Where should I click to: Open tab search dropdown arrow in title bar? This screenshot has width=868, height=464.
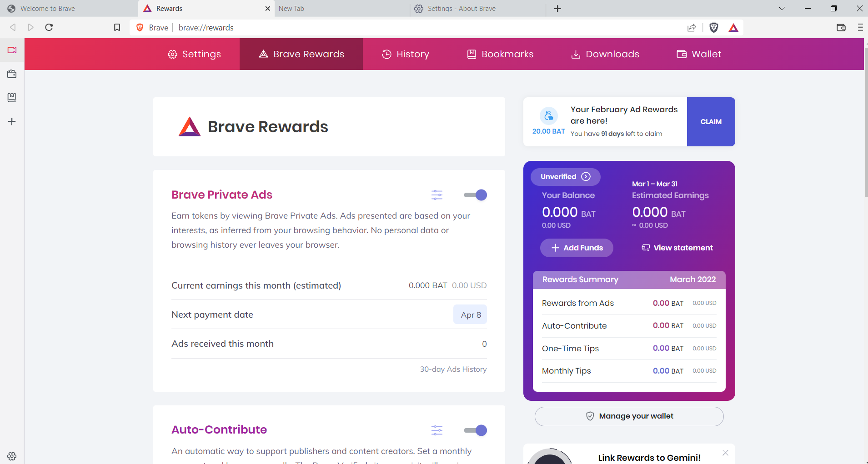[782, 9]
